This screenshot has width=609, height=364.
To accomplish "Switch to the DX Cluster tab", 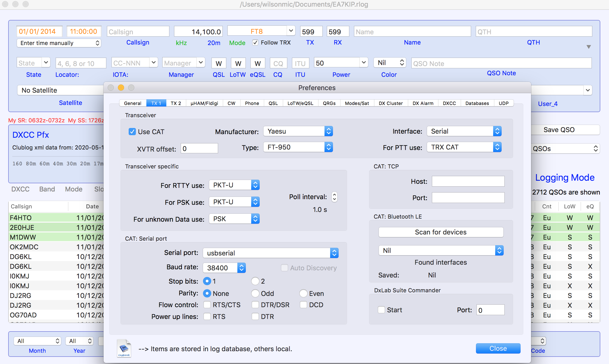I will 390,103.
